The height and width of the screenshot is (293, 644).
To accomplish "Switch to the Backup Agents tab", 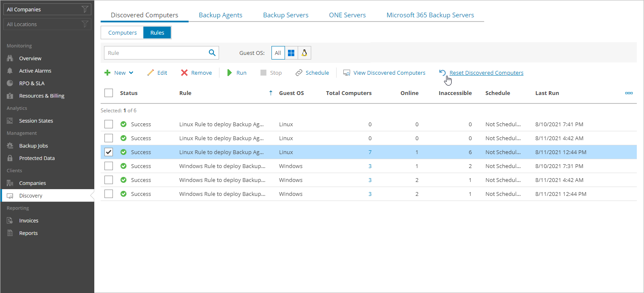I will [x=220, y=15].
